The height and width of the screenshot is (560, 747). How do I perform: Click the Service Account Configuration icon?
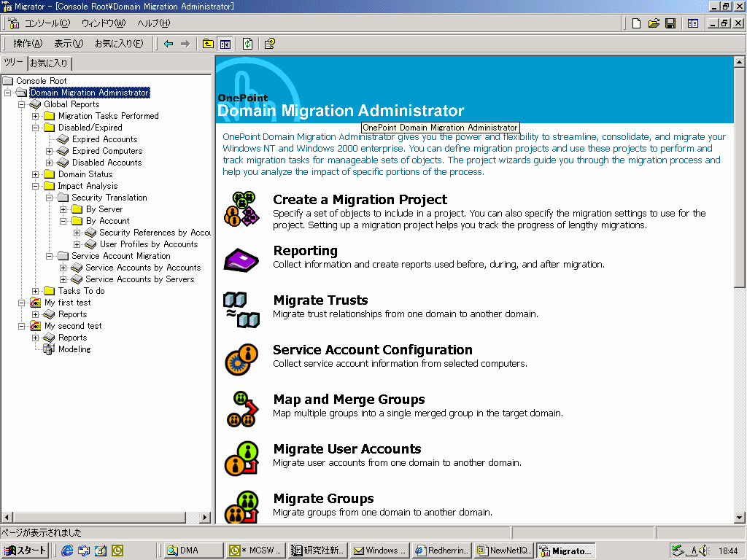(241, 359)
